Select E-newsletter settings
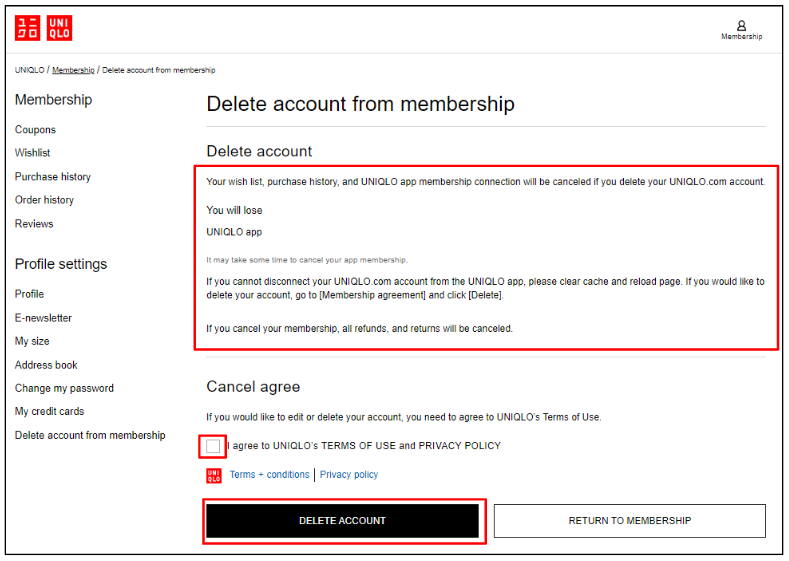789x561 pixels. pyautogui.click(x=43, y=318)
